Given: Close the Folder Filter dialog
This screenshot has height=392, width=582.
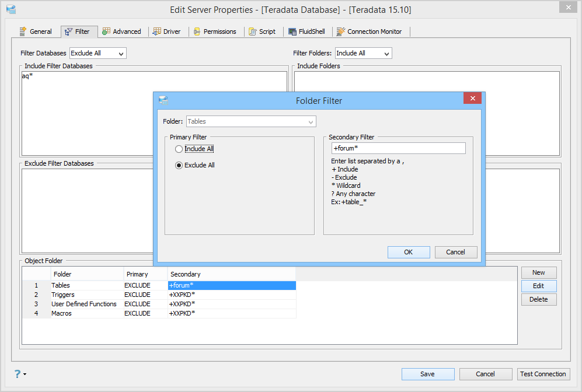Looking at the screenshot, I should (472, 98).
